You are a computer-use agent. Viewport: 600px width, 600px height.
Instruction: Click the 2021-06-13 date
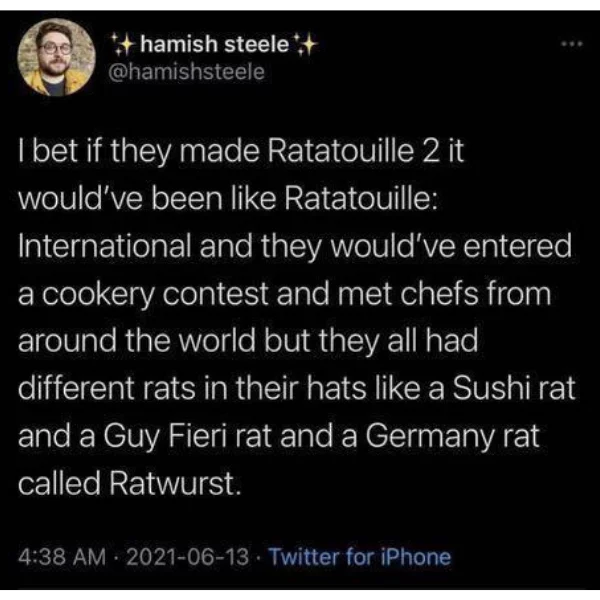coord(188,557)
